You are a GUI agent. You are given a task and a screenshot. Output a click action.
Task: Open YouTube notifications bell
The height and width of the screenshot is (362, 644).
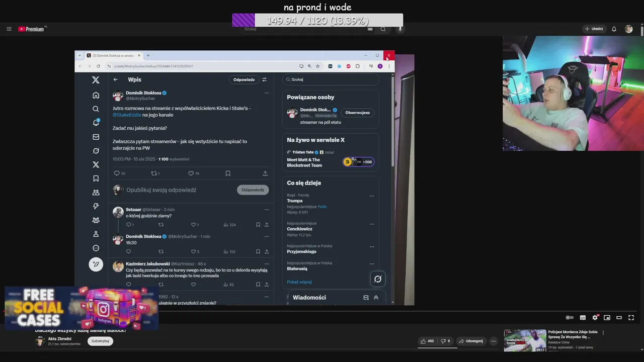click(614, 29)
